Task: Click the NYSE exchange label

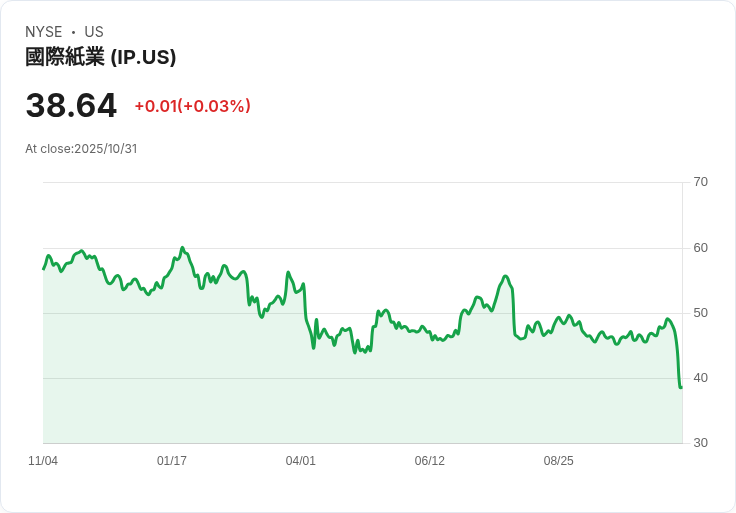Action: (44, 32)
